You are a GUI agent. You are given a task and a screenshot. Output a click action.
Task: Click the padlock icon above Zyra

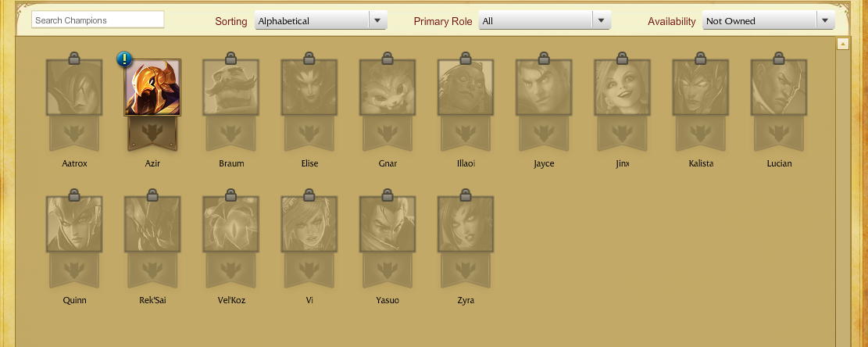pos(466,195)
